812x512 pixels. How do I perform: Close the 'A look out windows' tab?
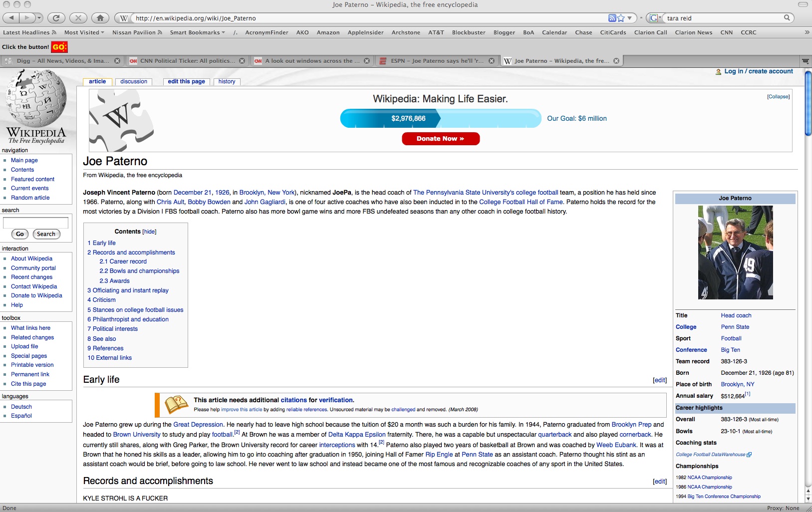367,61
